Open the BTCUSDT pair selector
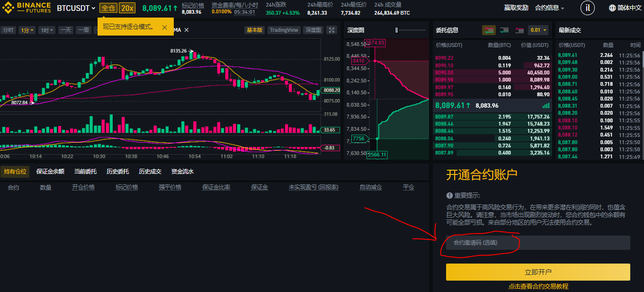 76,8
